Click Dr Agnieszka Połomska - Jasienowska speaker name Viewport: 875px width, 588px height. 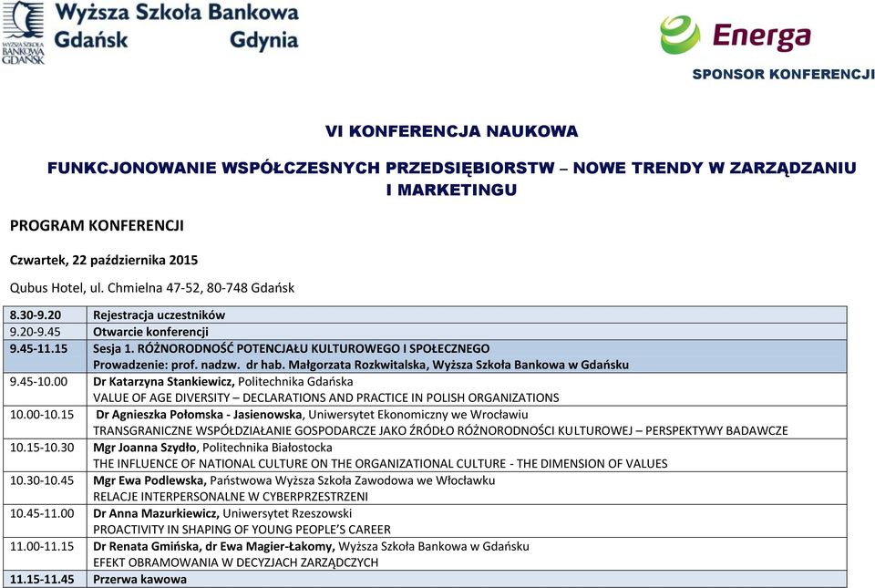(200, 415)
